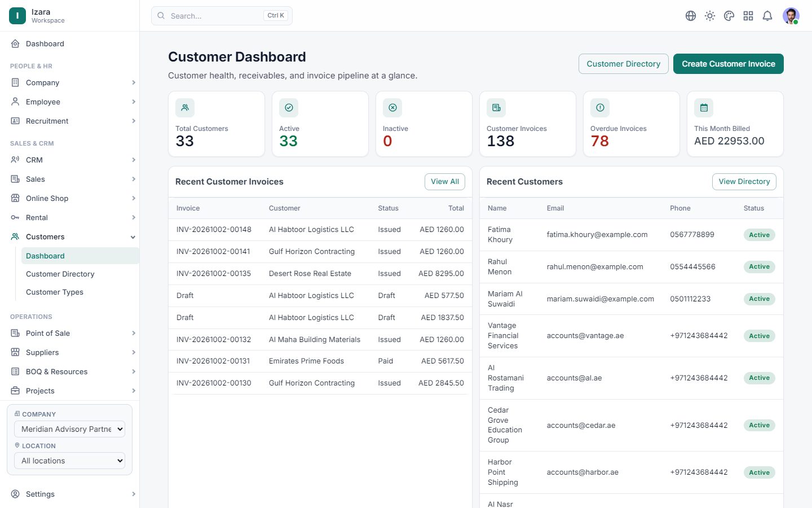Click the Online Shop storefront icon
The height and width of the screenshot is (508, 812).
(x=15, y=198)
